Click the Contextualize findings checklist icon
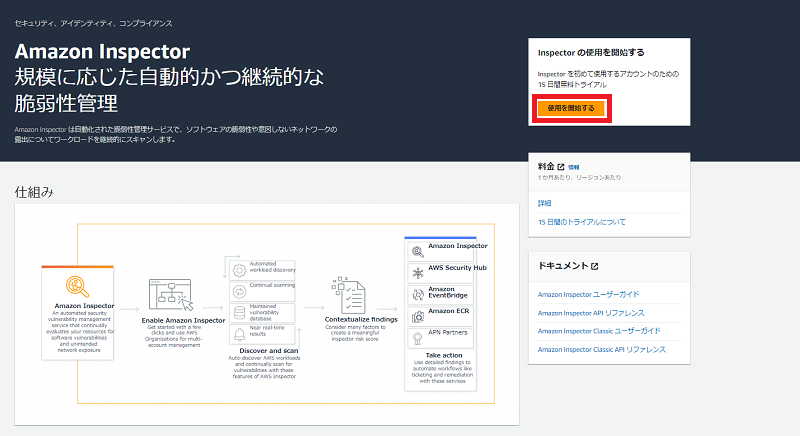Screen dimensions: 800x436 [349, 295]
